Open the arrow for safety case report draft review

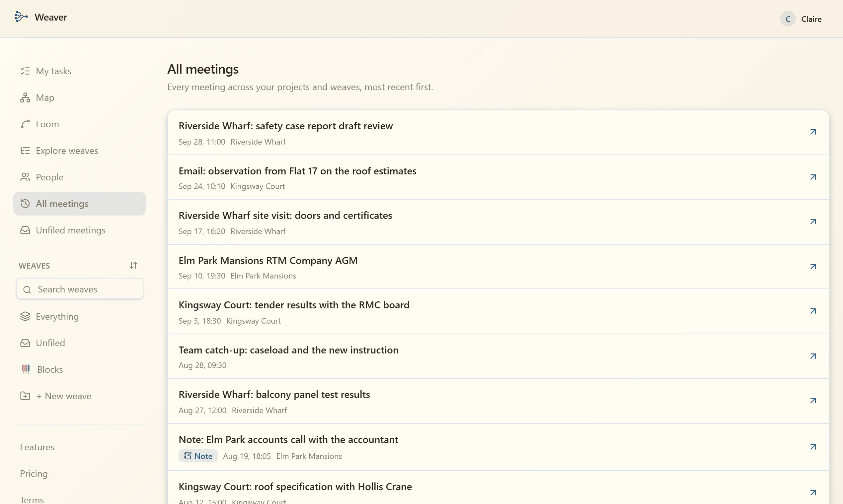point(813,132)
